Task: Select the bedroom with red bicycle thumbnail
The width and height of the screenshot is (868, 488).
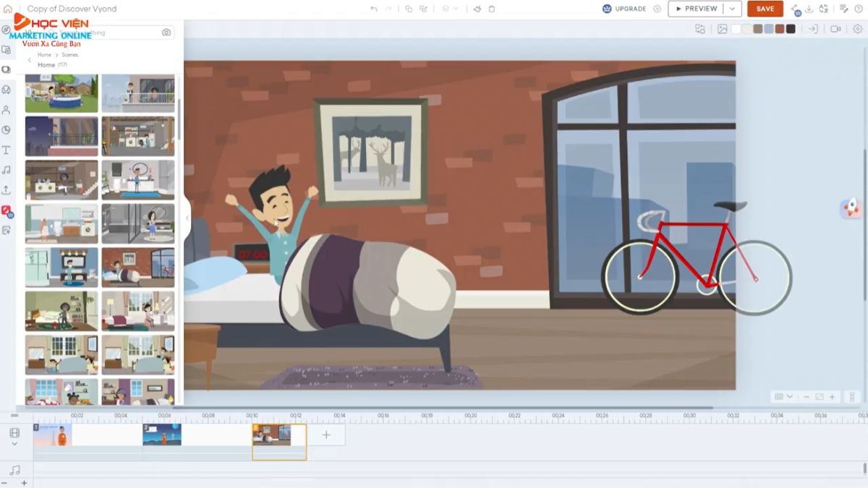Action: click(x=138, y=267)
